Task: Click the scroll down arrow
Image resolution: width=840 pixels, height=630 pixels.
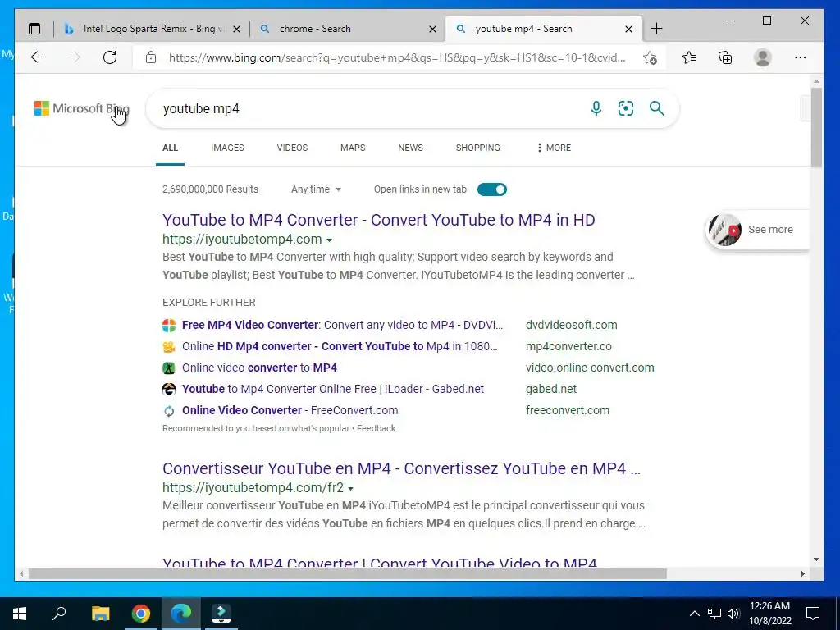Action: point(816,559)
